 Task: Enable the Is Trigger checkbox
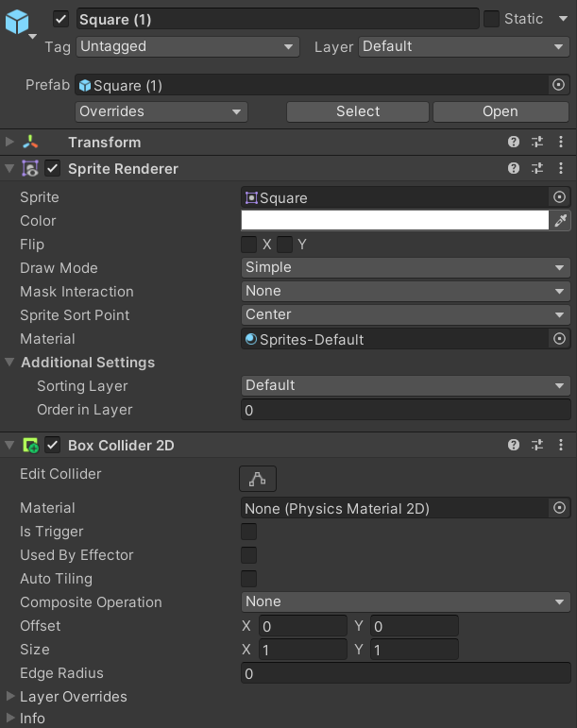point(248,532)
